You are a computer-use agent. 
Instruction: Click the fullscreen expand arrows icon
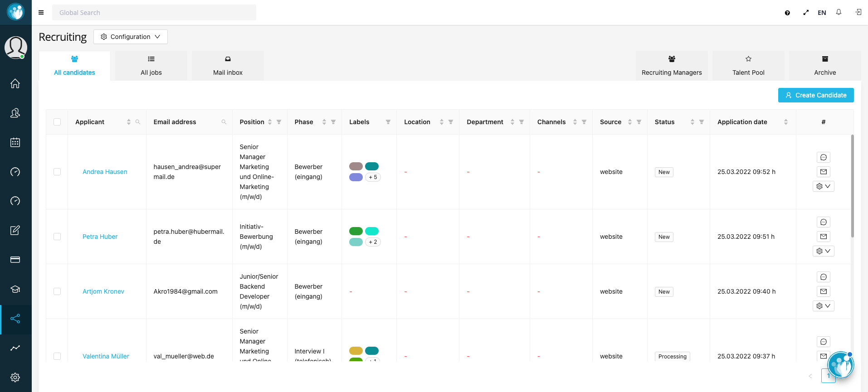[x=806, y=13]
